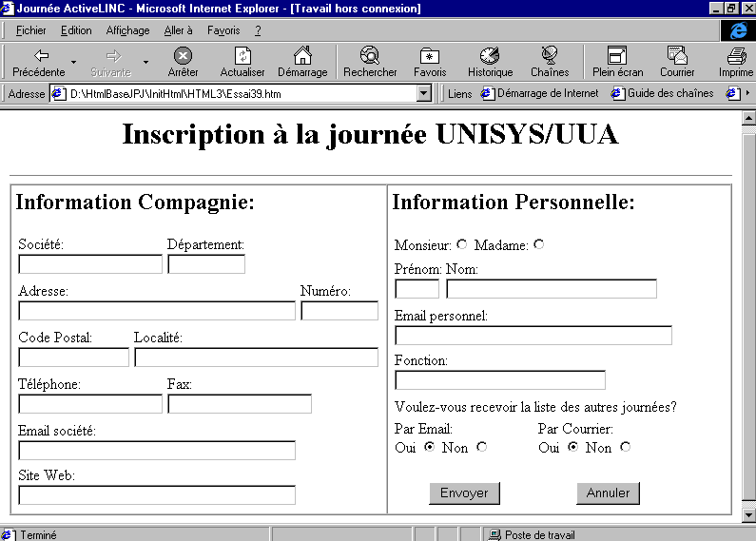Focus the Localité field
756x541 pixels.
tap(256, 357)
